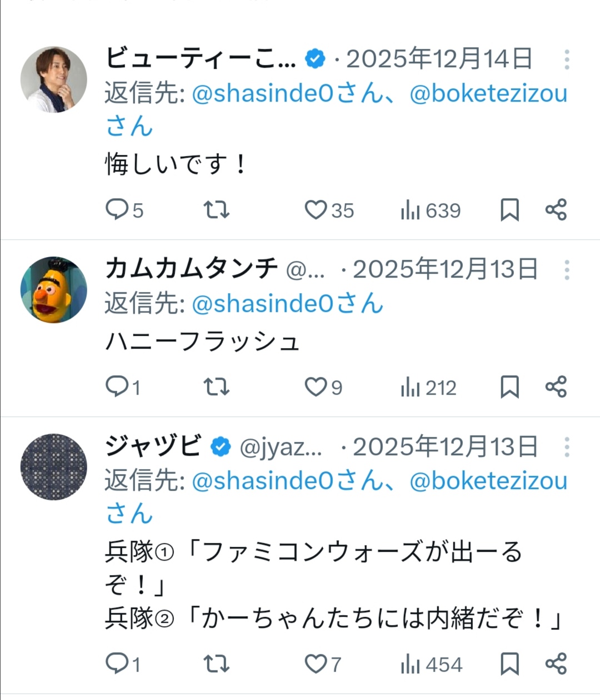This screenshot has width=600, height=700.
Task: View analytics showing 454 views
Action: (431, 664)
